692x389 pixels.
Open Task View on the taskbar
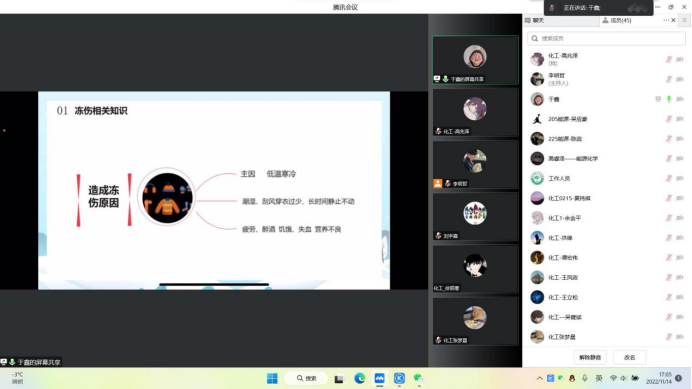(339, 379)
